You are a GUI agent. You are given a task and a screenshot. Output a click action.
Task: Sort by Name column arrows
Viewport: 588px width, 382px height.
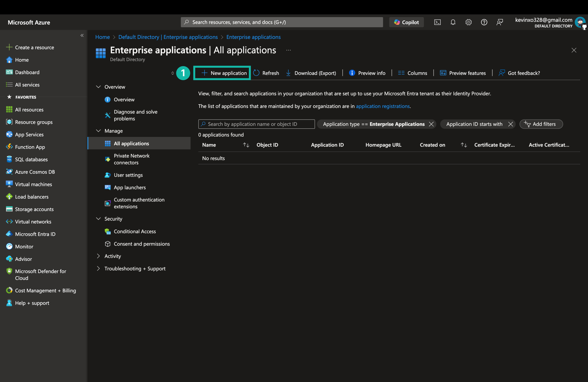coord(246,145)
